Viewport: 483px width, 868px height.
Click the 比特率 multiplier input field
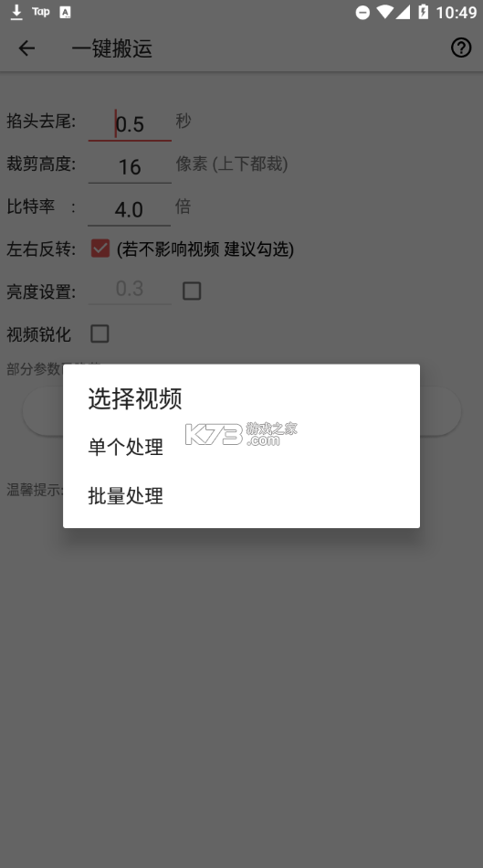129,209
